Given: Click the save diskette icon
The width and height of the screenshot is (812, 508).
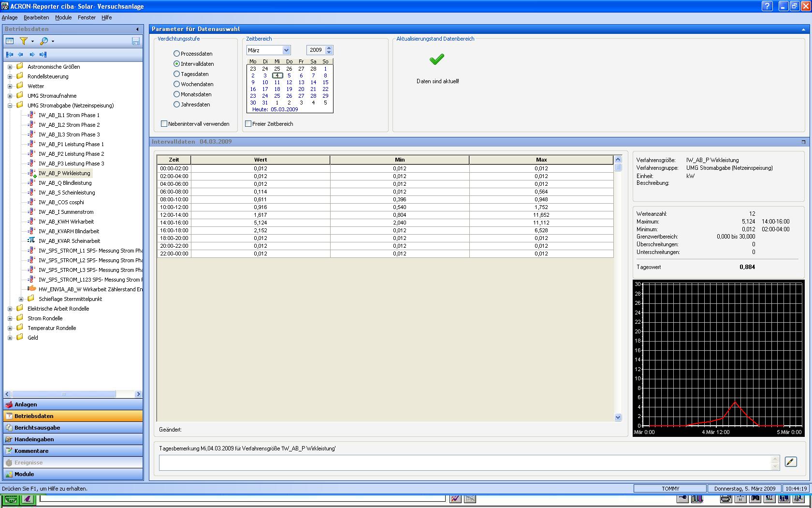Looking at the screenshot, I should coord(136,42).
